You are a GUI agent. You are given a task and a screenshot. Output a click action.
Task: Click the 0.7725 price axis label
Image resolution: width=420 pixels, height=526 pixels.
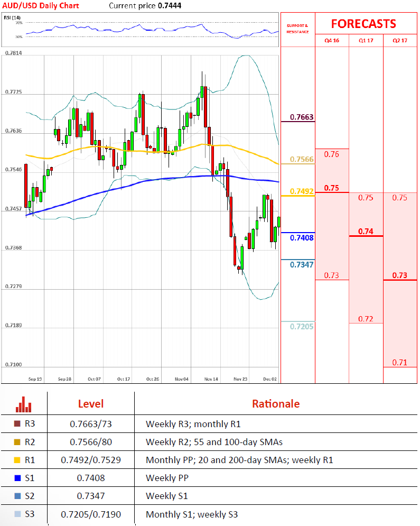click(x=13, y=91)
